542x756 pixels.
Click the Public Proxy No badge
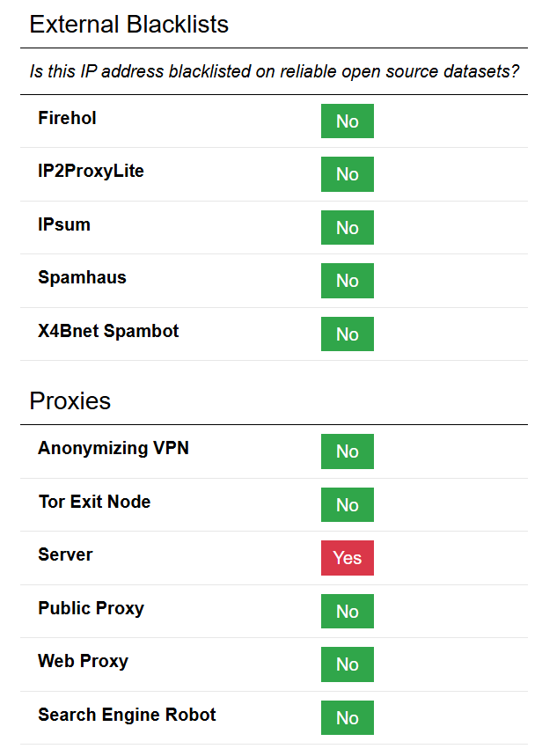coord(347,612)
